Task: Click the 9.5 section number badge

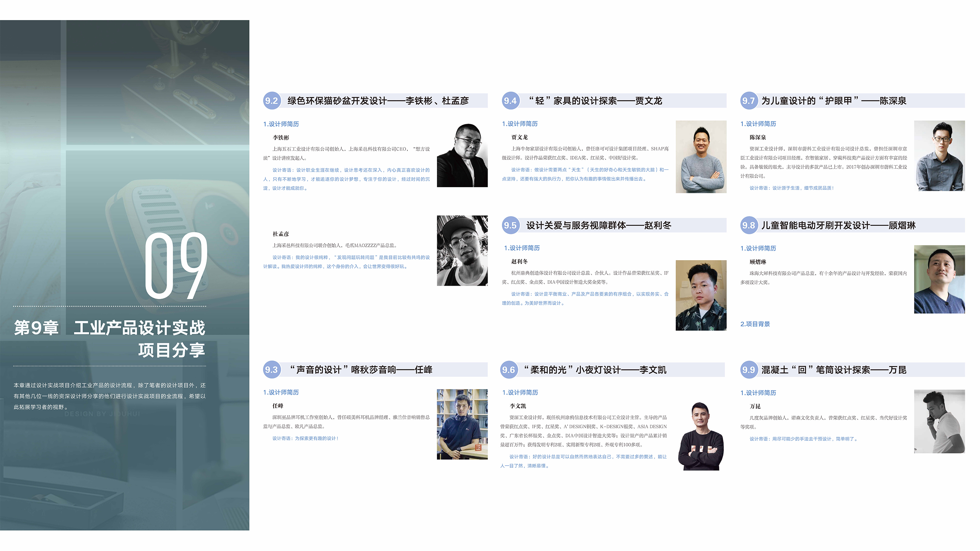Action: (x=510, y=225)
